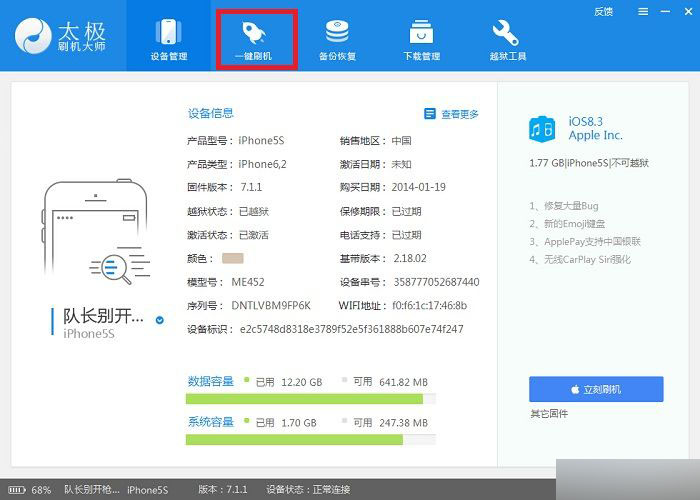Select device name 队长别开...
700x500 pixels.
[103, 316]
